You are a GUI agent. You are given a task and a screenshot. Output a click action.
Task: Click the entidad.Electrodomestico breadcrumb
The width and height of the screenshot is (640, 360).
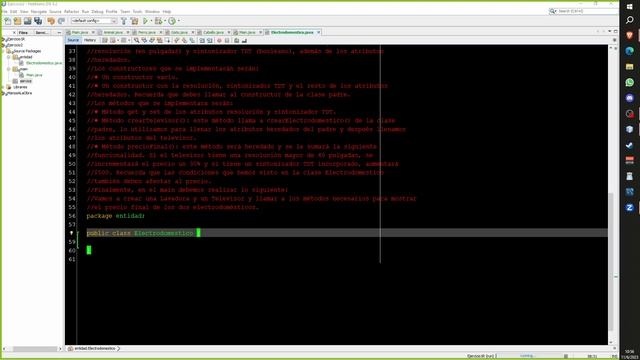95,349
